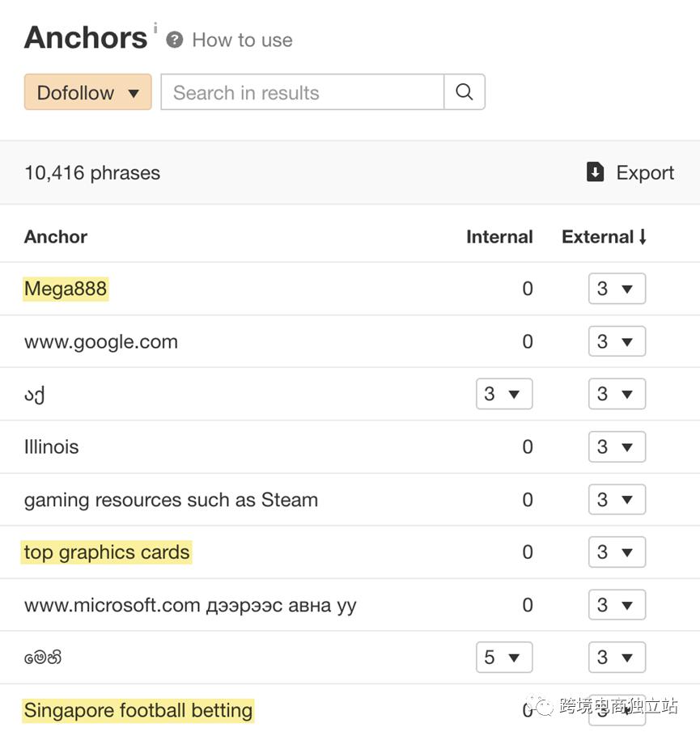Sort by Internal column header

point(499,237)
